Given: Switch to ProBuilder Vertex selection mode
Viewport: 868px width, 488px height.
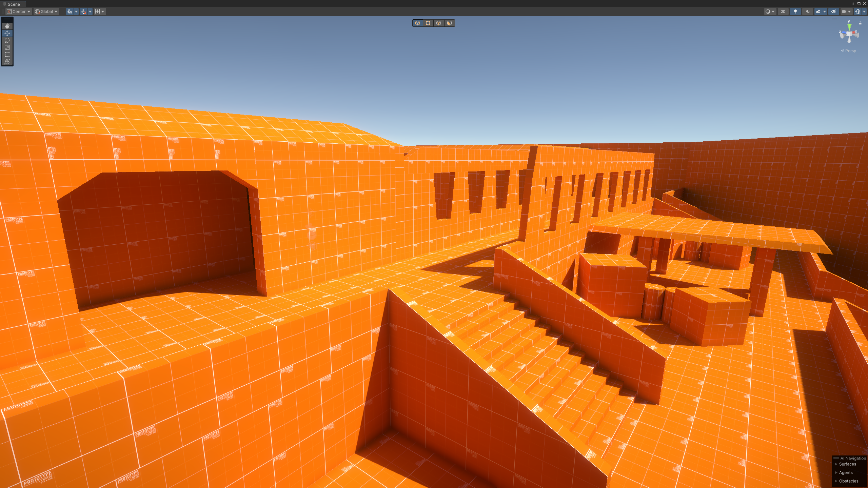Looking at the screenshot, I should click(x=428, y=23).
